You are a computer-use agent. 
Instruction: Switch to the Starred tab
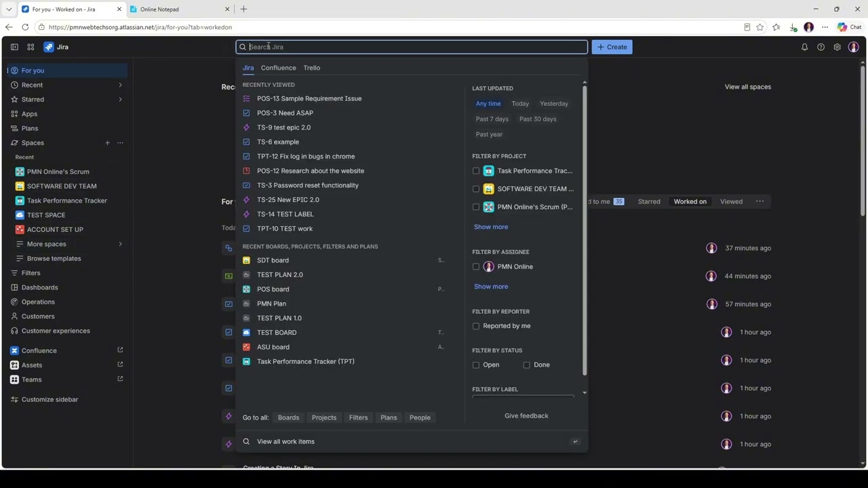(x=649, y=201)
